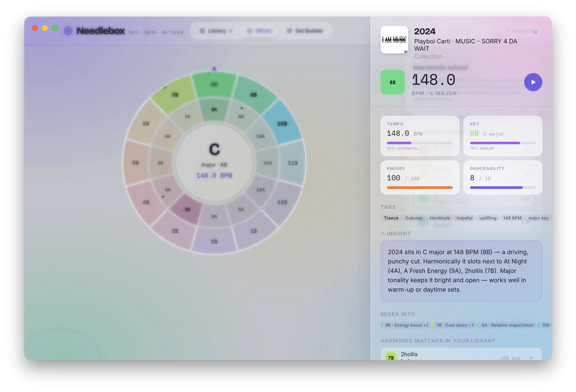Select the 5A inner wheel segment

[161, 163]
